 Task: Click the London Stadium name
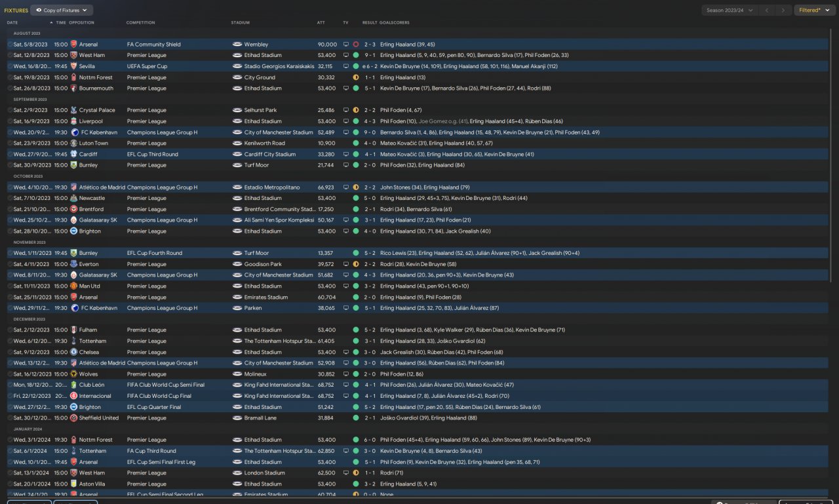[x=264, y=473]
